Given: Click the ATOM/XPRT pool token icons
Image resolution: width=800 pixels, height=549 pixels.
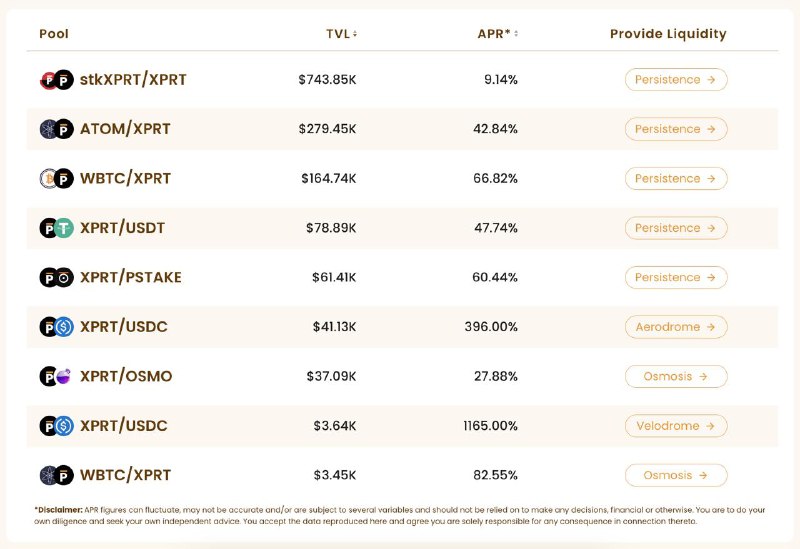Looking at the screenshot, I should [x=57, y=129].
